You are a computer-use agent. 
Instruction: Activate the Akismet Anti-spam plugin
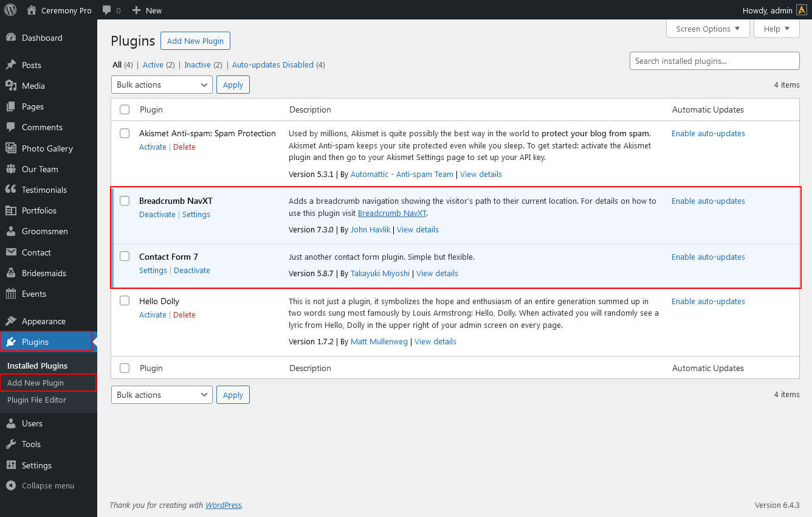point(153,147)
